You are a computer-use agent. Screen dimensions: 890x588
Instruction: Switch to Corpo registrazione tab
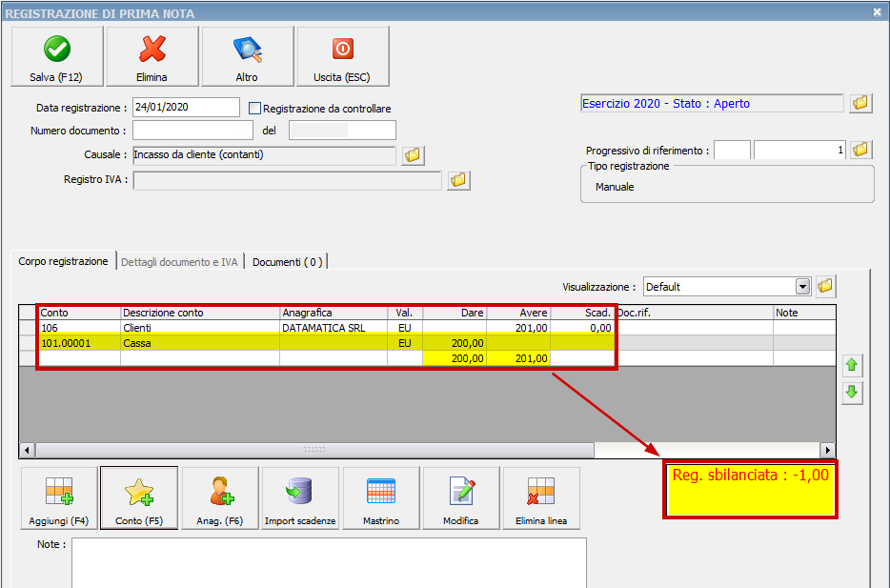63,261
